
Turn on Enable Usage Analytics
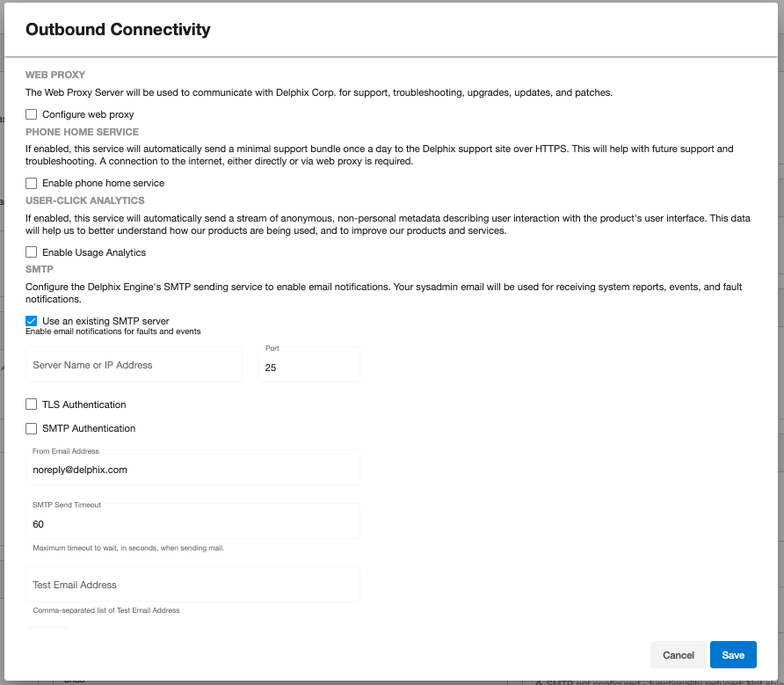click(x=32, y=252)
